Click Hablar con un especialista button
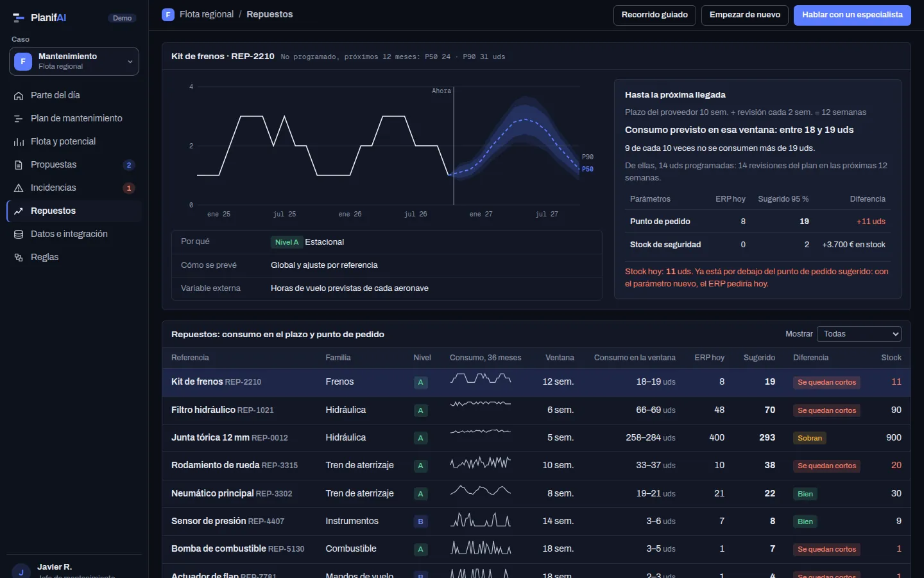 pyautogui.click(x=852, y=15)
